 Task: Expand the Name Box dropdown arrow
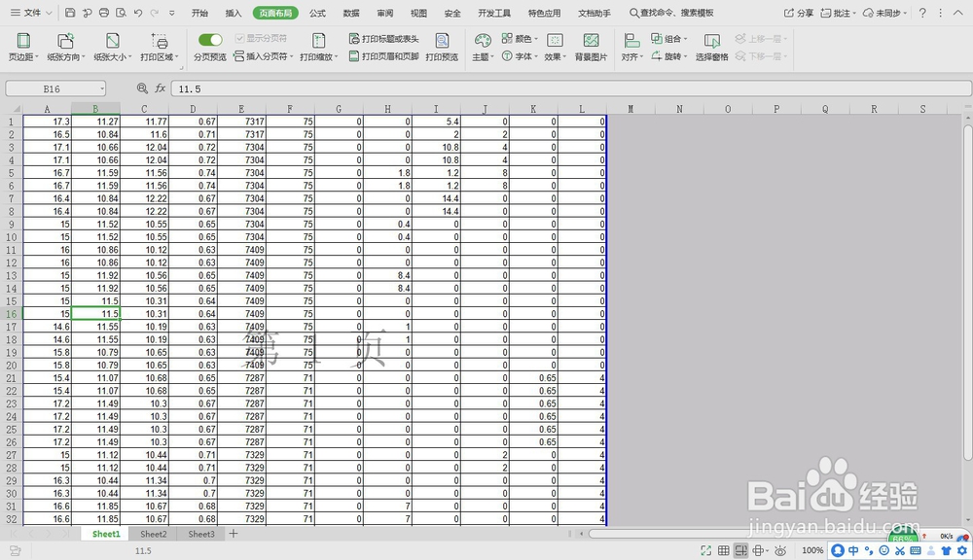pos(102,88)
